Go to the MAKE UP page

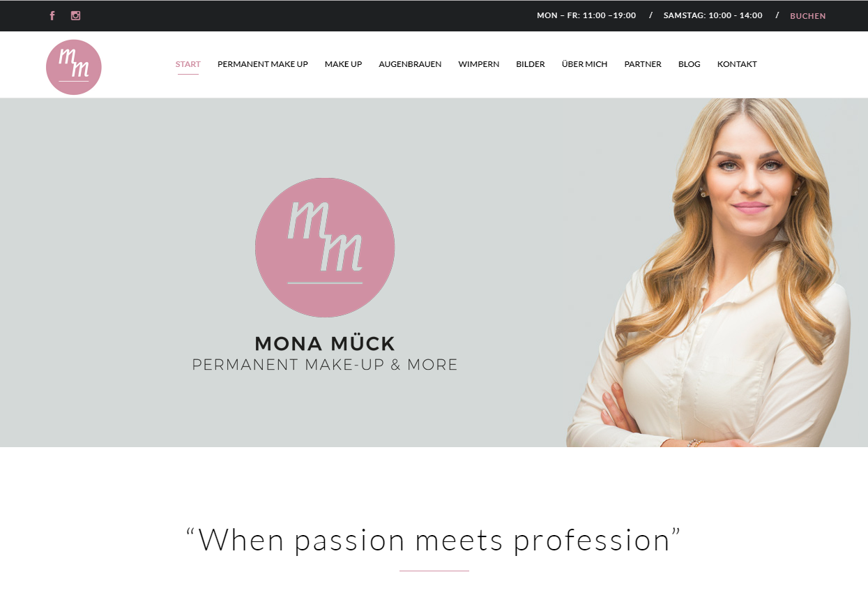(x=343, y=64)
